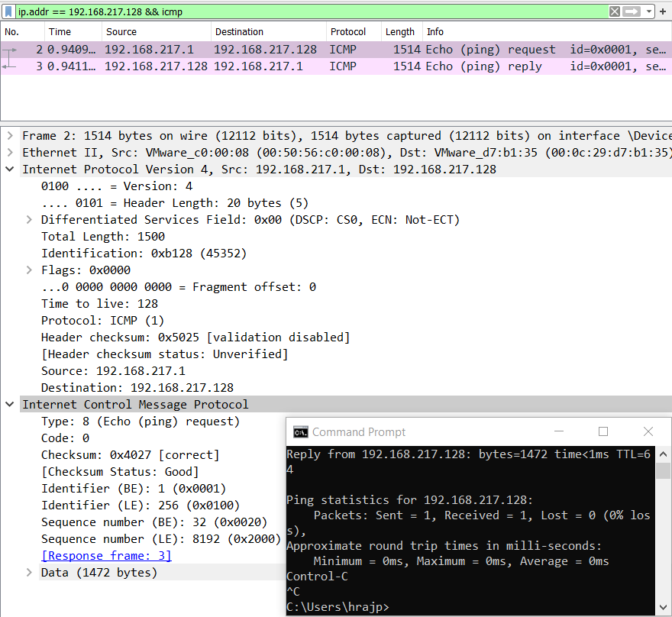Open the filter history dropdown arrow
Image resolution: width=672 pixels, height=617 pixels.
pos(649,11)
